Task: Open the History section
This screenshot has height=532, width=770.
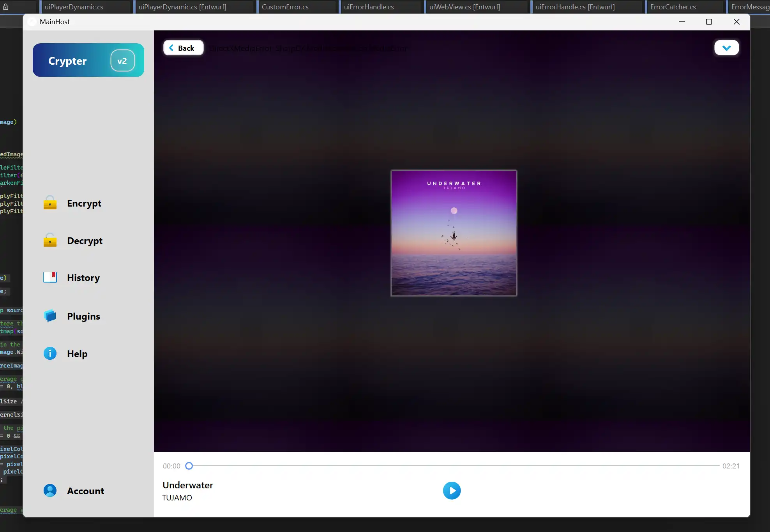Action: coord(83,277)
